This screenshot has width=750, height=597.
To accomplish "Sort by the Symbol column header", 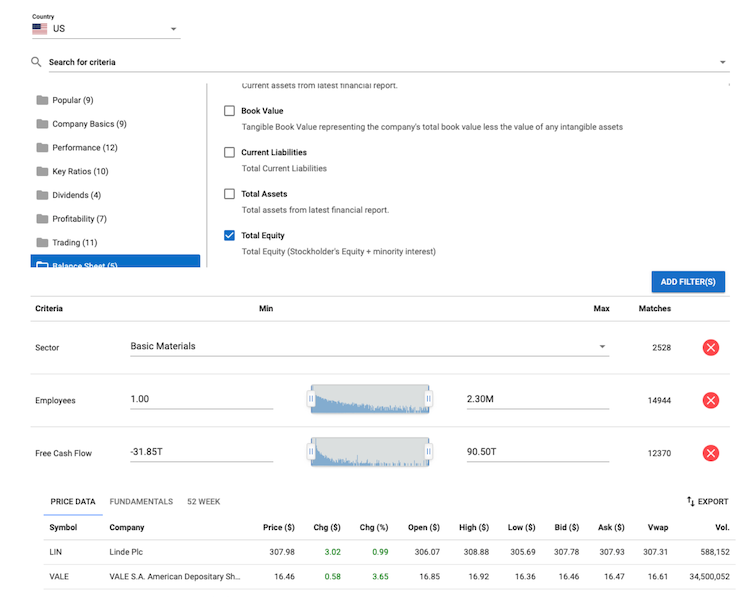I will tap(63, 527).
